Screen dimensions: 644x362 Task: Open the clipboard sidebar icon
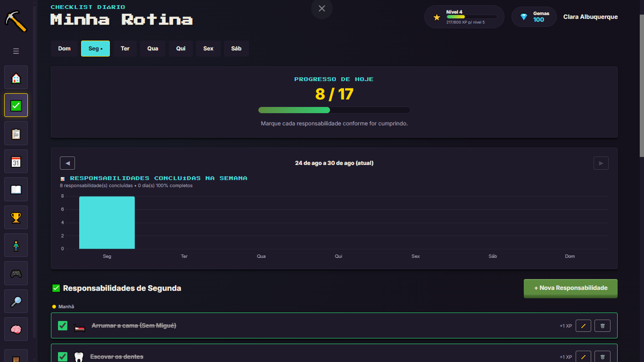coord(16,133)
